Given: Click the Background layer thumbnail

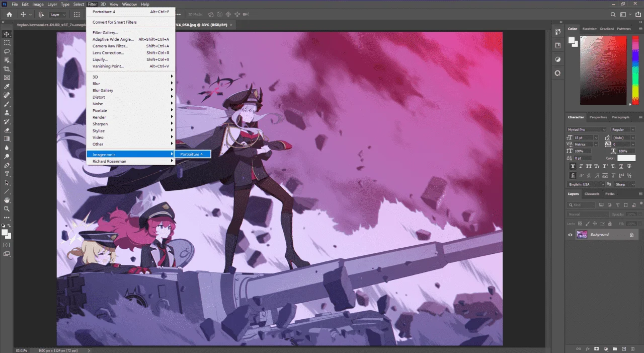Looking at the screenshot, I should tap(582, 235).
